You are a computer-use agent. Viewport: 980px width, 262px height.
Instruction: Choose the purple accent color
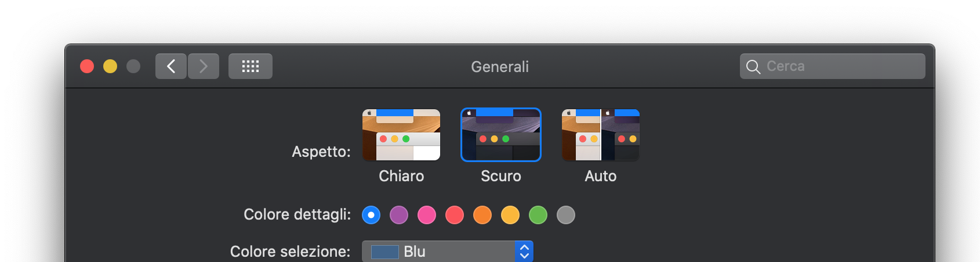pyautogui.click(x=399, y=215)
